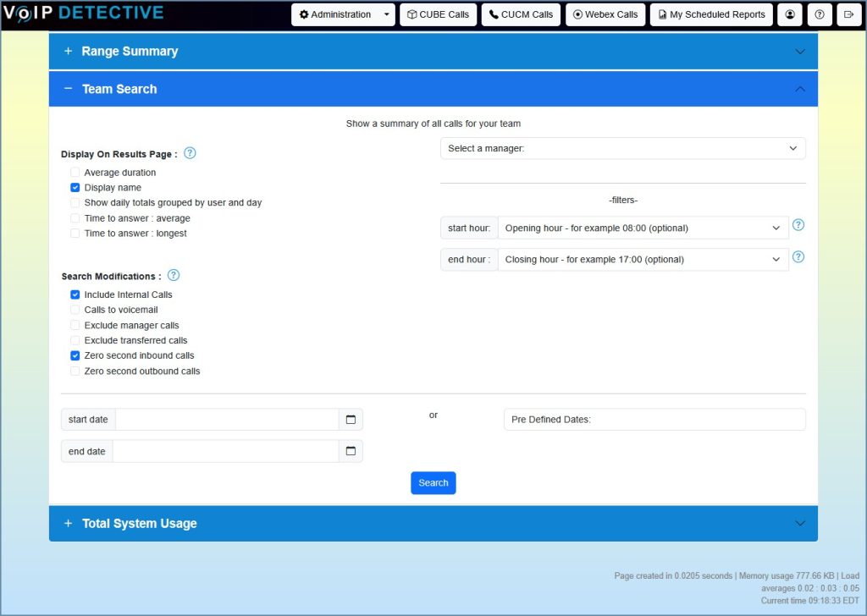Click the help question mark icon in header
867x616 pixels.
pos(820,14)
